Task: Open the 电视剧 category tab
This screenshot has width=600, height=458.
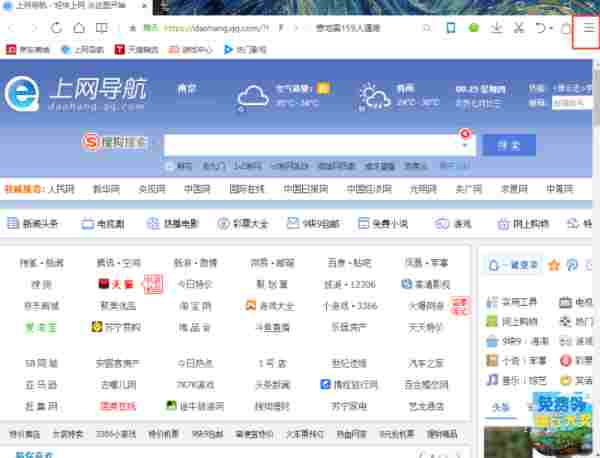Action: click(103, 223)
